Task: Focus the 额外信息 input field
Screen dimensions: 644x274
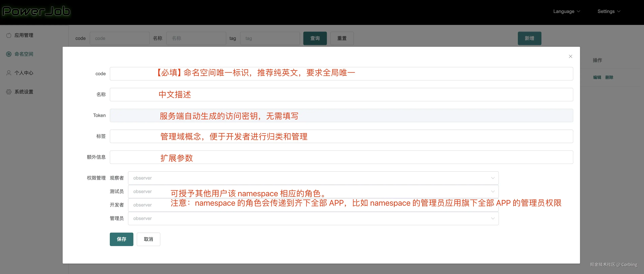Action: pos(341,157)
